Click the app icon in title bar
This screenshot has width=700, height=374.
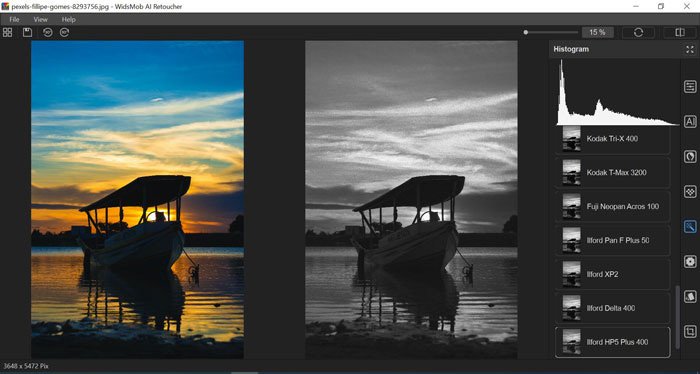coord(5,6)
